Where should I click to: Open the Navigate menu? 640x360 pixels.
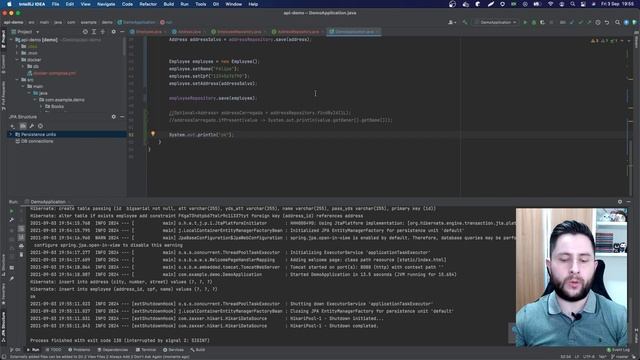106,4
